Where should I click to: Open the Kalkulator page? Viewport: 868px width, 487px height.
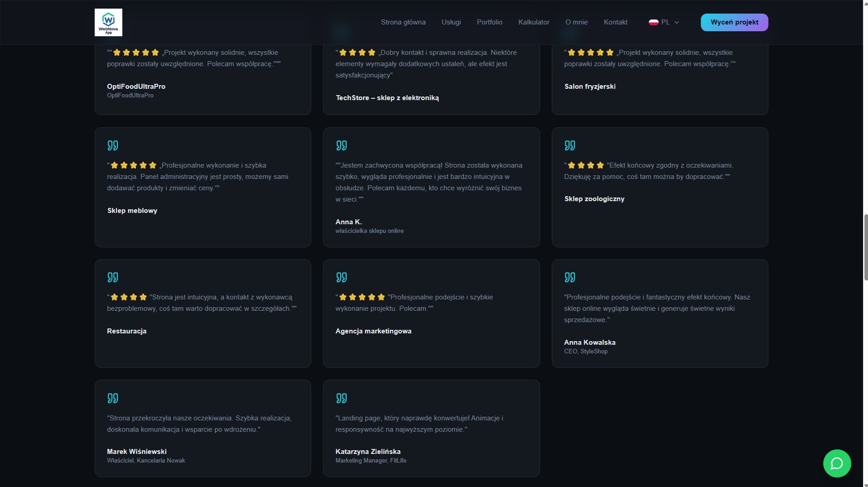(x=533, y=22)
